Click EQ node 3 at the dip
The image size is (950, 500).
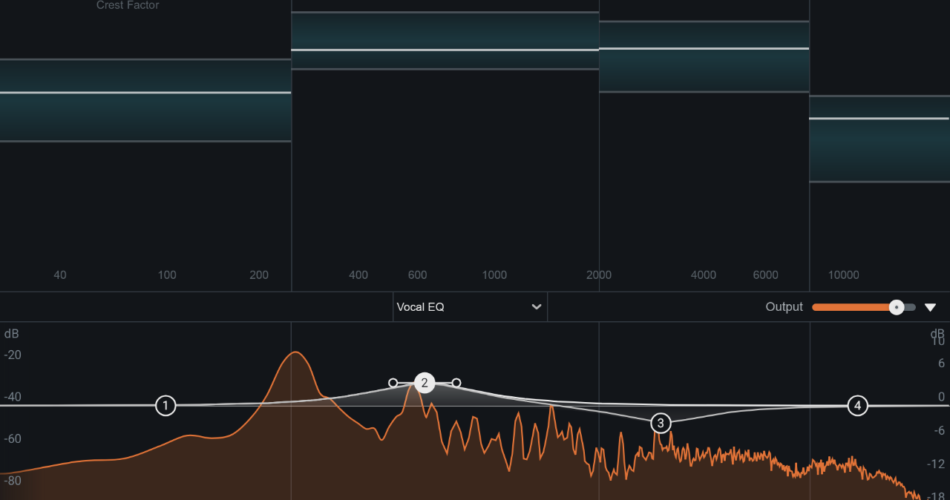(660, 423)
